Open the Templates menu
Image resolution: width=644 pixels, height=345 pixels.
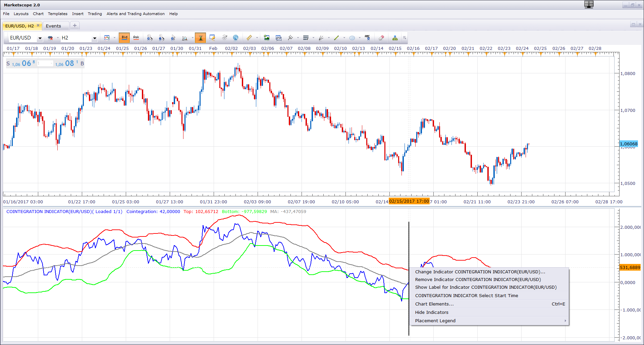(57, 14)
